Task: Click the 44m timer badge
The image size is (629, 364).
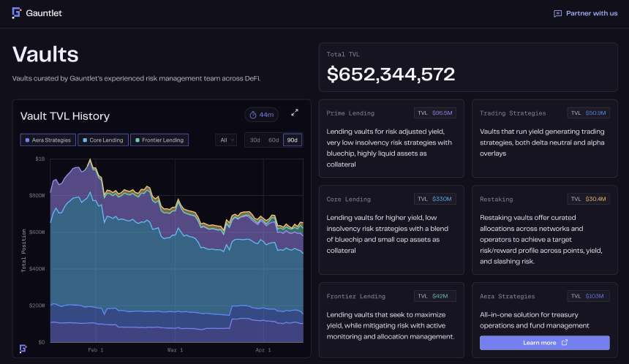Action: (x=261, y=115)
